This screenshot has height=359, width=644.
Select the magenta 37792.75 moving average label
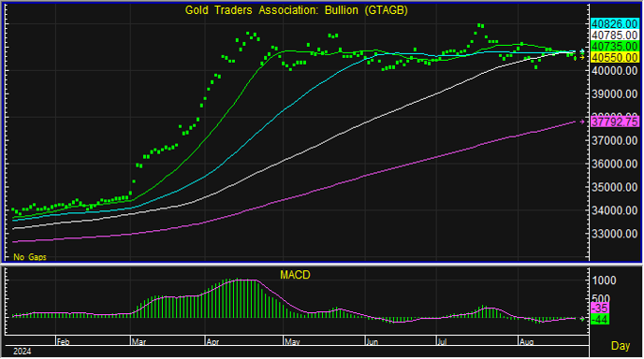pos(614,122)
